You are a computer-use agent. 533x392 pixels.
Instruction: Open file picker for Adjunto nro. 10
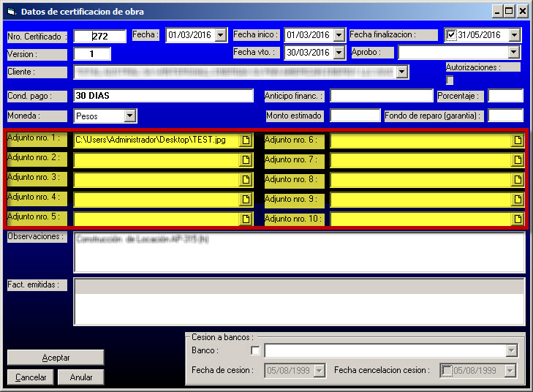coord(518,219)
